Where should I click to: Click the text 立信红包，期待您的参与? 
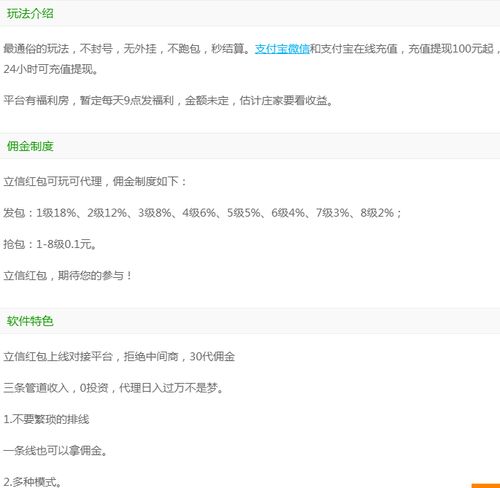coord(68,275)
